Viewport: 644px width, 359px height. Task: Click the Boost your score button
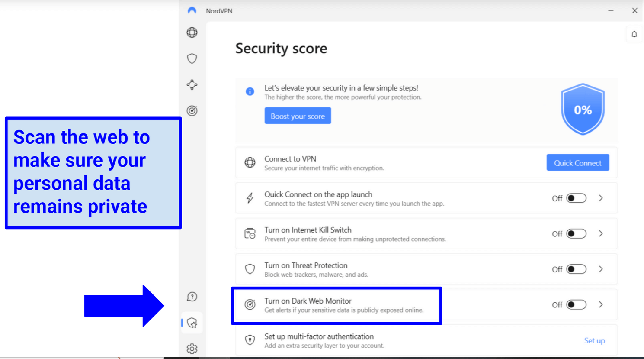298,116
